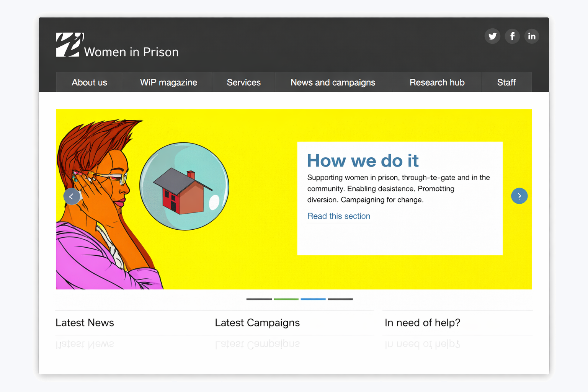The image size is (588, 392).
Task: Open the LinkedIn social icon
Action: coord(532,36)
